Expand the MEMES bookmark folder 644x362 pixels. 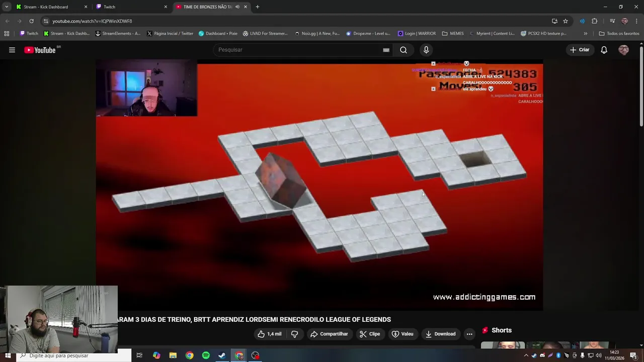click(453, 34)
